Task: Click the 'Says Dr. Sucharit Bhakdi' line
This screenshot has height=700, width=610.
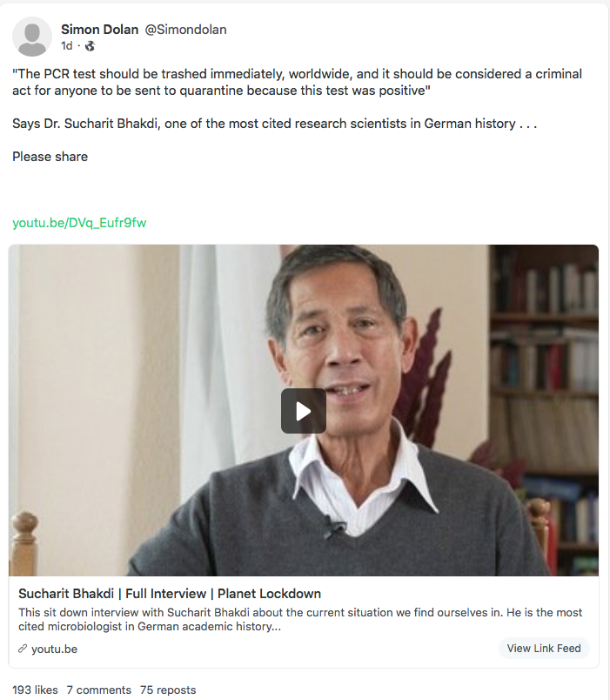Action: pyautogui.click(x=274, y=124)
